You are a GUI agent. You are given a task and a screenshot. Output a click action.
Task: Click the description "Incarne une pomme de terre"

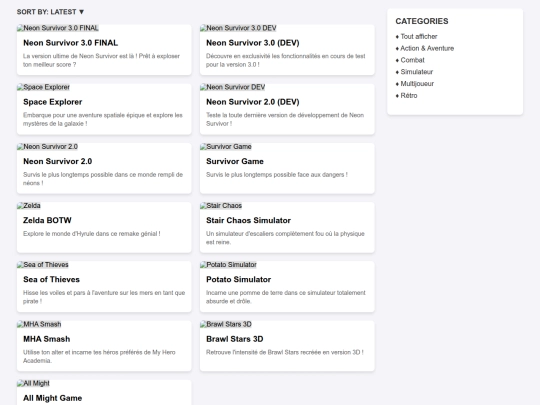pos(285,297)
